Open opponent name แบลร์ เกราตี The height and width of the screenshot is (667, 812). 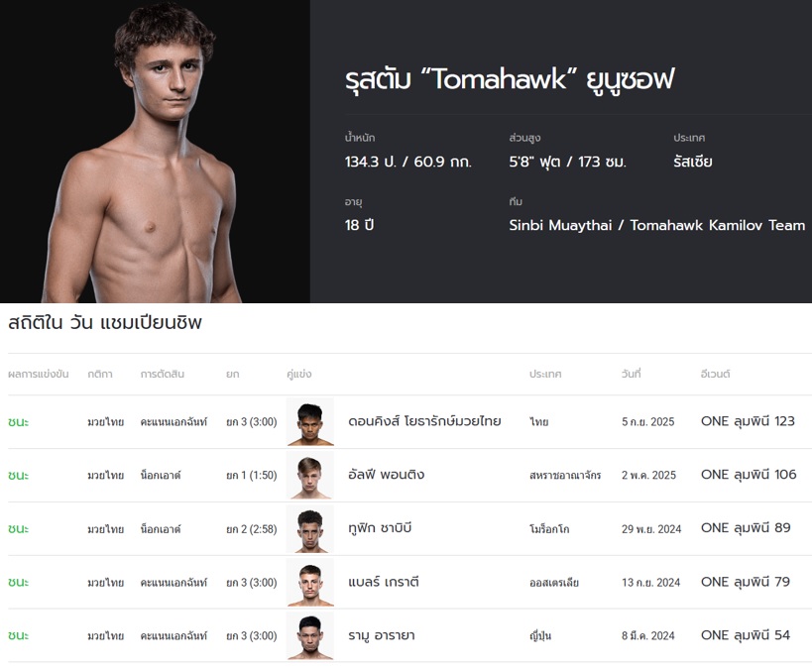pos(384,582)
